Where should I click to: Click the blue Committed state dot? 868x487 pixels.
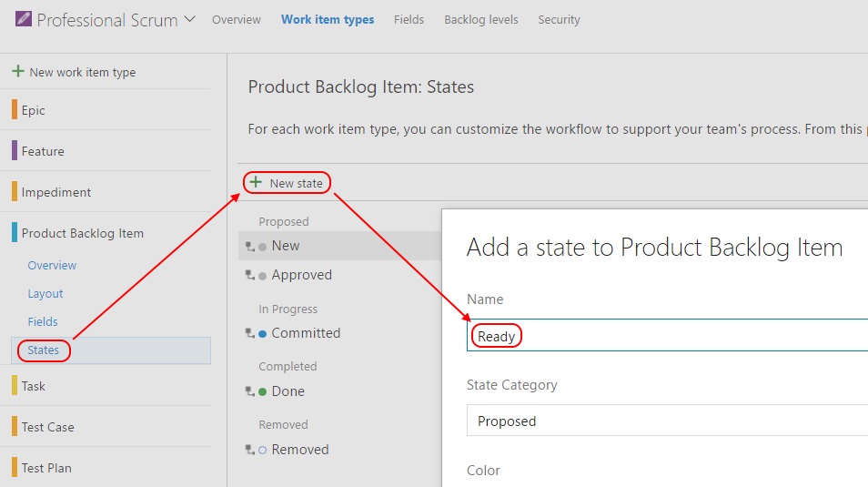[262, 333]
